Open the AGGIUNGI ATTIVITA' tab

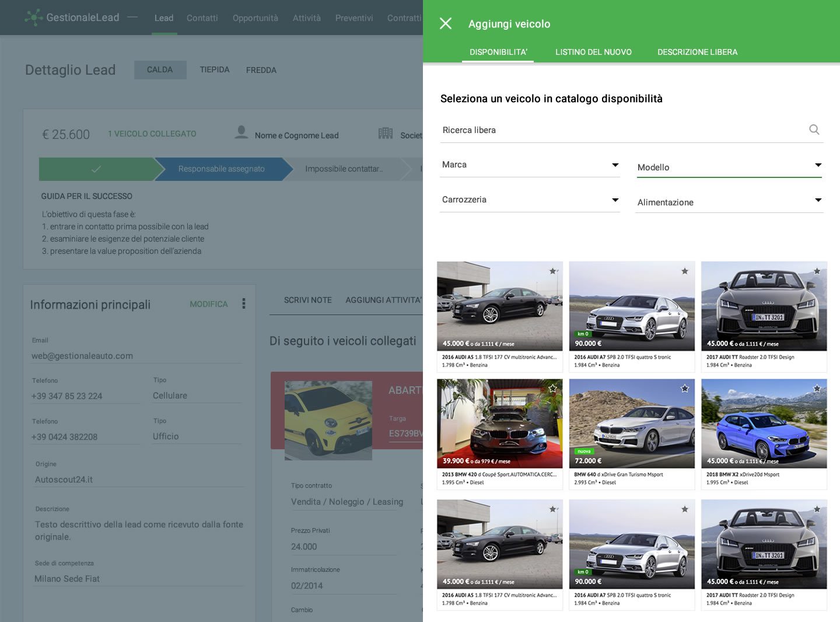coord(383,300)
